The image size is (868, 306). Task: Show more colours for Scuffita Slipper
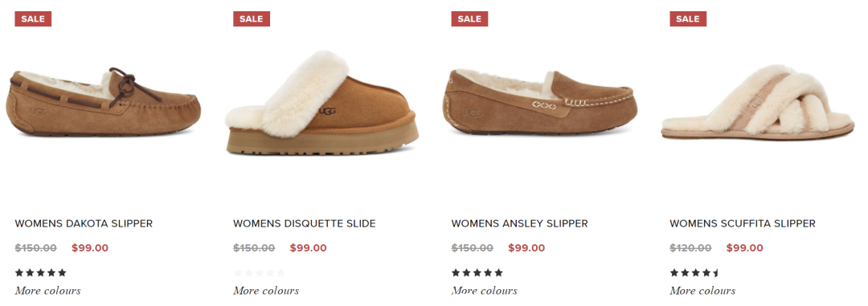(702, 291)
